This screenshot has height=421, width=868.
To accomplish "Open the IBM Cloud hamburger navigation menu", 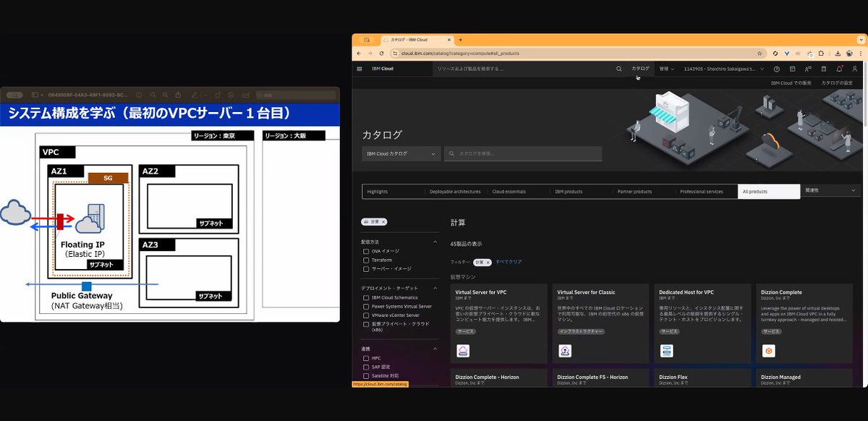I will [359, 69].
